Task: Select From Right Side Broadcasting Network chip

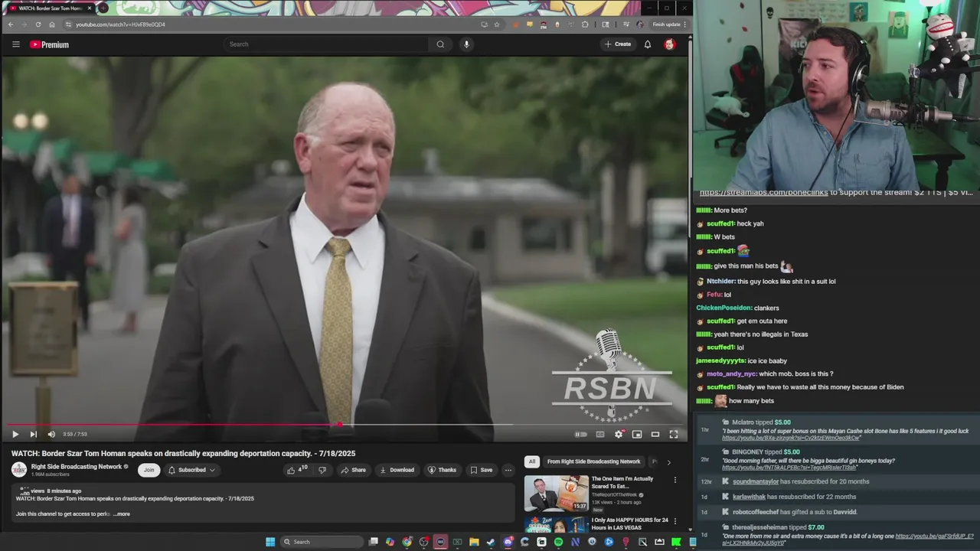Action: pos(593,461)
